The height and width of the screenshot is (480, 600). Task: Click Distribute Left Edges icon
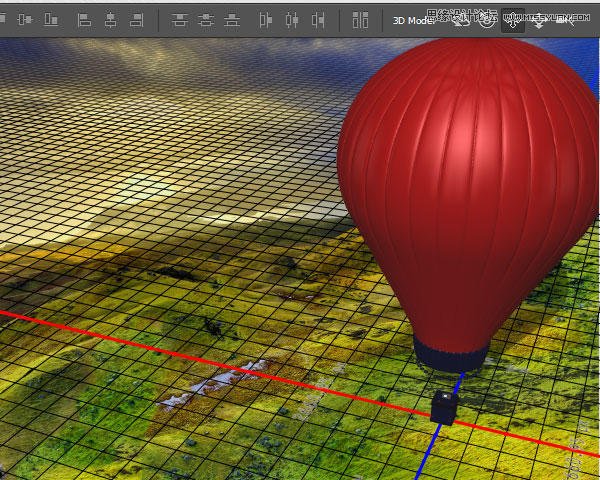point(266,20)
